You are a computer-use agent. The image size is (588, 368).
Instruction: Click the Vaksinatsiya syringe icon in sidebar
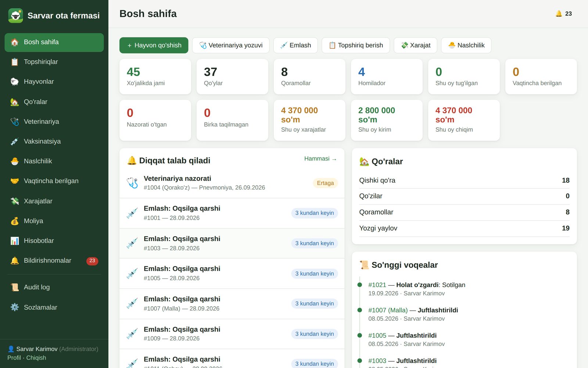15,141
